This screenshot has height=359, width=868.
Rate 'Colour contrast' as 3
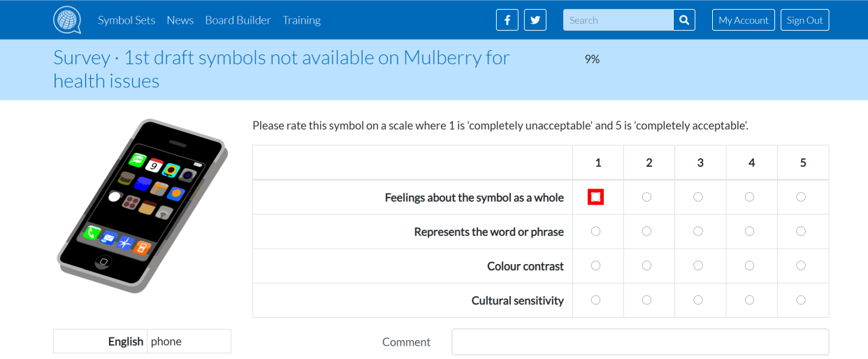point(698,265)
